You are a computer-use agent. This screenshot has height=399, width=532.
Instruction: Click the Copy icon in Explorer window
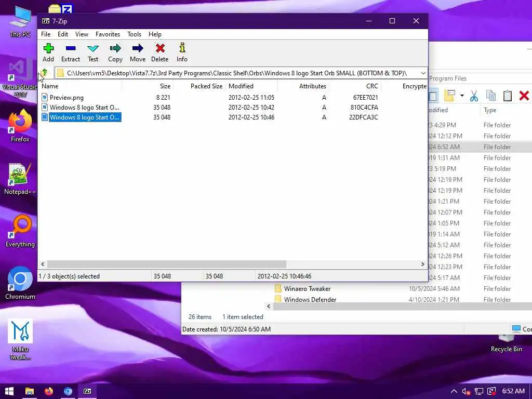tap(491, 96)
